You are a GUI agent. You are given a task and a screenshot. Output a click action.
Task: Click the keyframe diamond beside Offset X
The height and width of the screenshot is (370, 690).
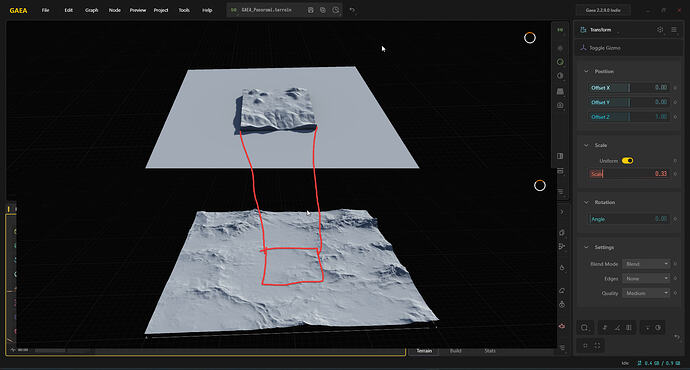(675, 88)
